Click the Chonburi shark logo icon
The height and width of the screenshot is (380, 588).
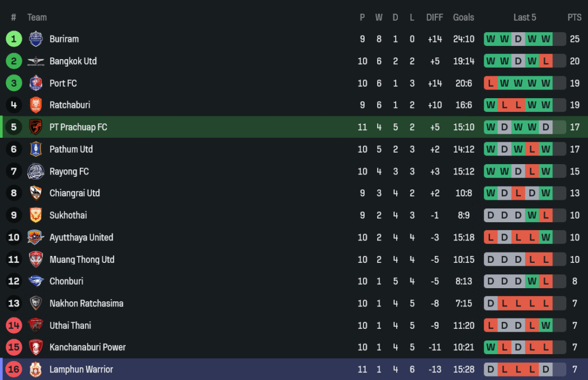[36, 281]
